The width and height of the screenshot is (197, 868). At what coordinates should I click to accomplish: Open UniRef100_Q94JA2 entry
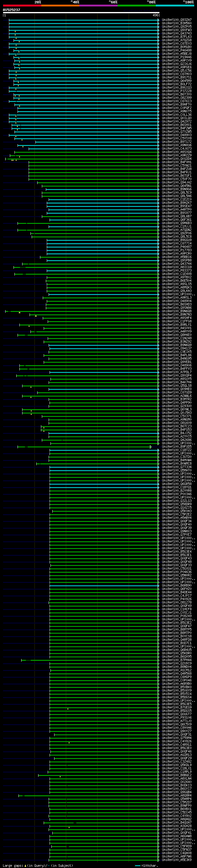[177, 182]
